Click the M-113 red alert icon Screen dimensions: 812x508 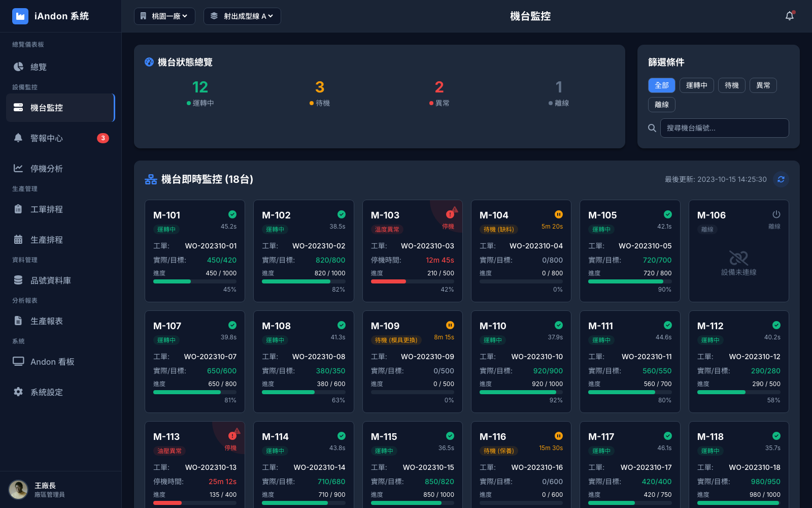pyautogui.click(x=232, y=436)
